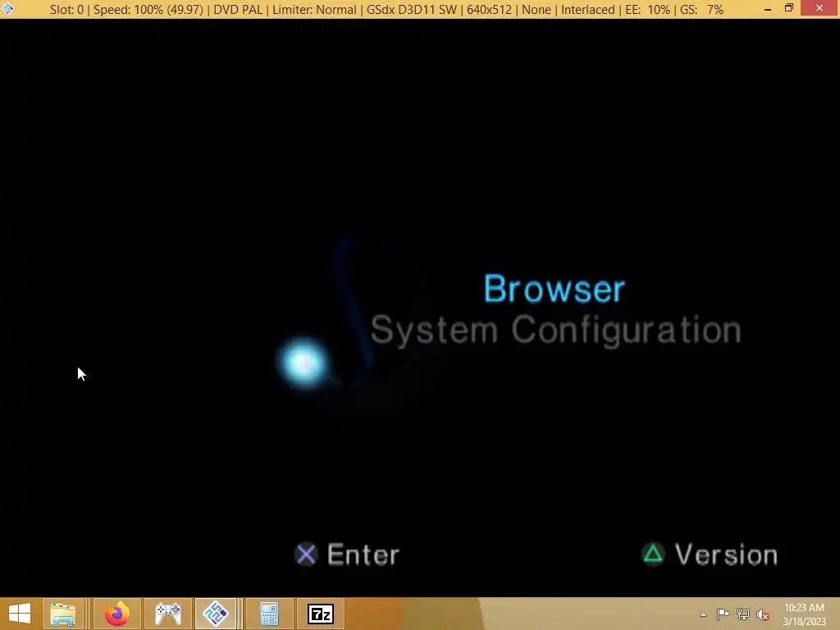Minimize the PCSX2 window
The image size is (840, 630).
pos(768,8)
